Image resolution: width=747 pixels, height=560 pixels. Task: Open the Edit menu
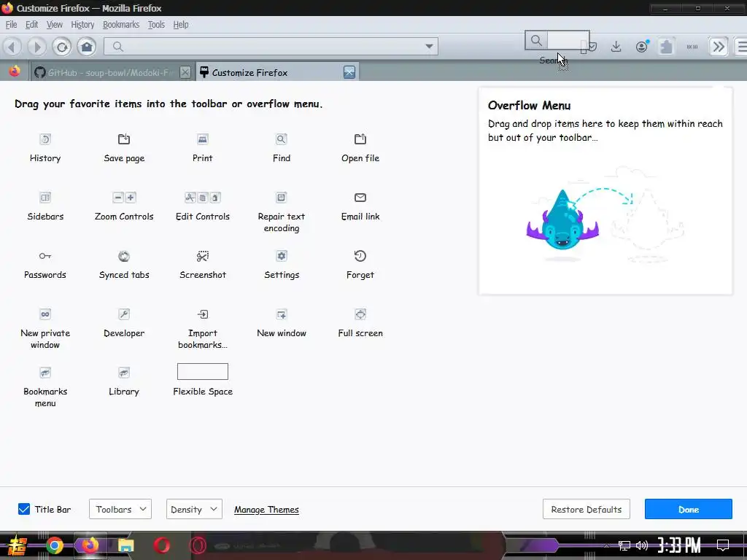(x=32, y=25)
